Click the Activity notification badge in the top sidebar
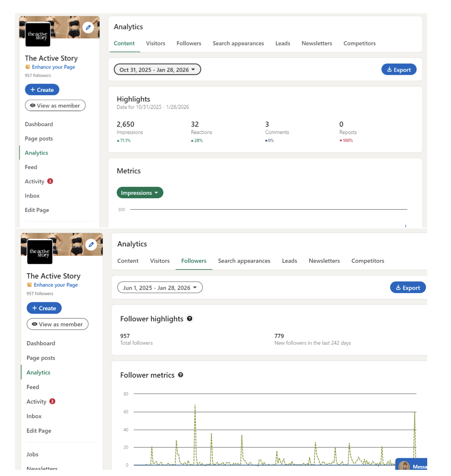Image resolution: width=451 pixels, height=476 pixels. tap(50, 181)
